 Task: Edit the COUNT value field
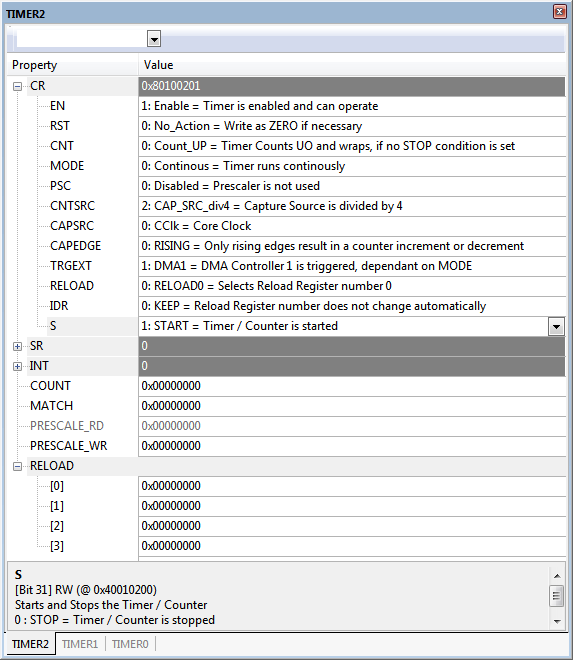[352, 386]
